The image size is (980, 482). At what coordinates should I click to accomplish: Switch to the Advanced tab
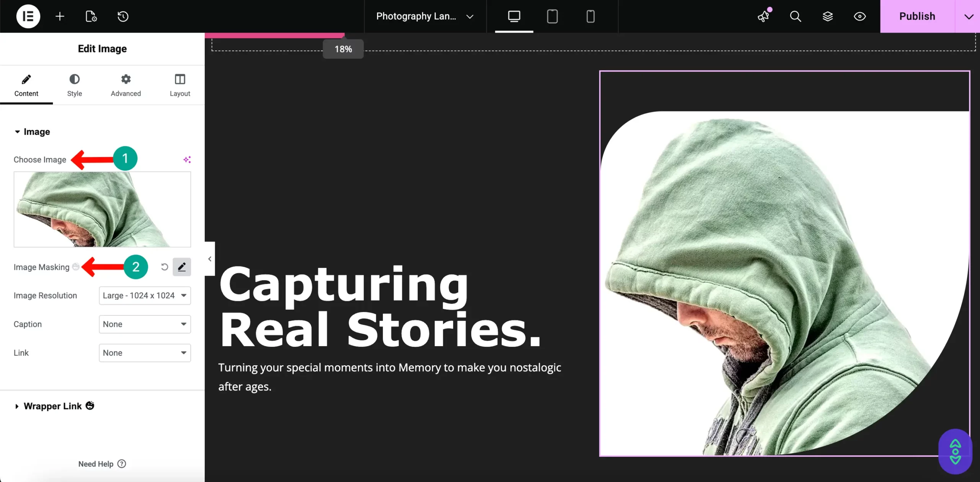click(x=126, y=85)
